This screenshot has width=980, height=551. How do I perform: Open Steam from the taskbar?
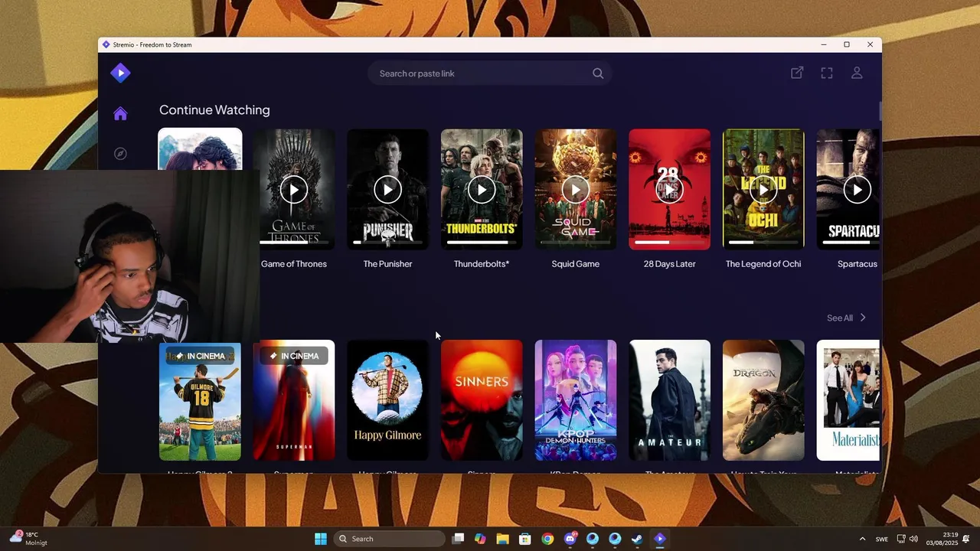tap(637, 539)
